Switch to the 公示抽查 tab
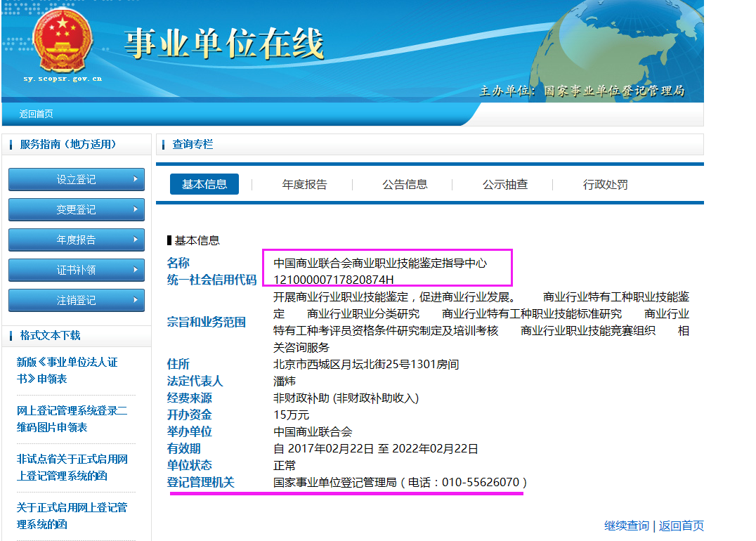This screenshot has width=756, height=541. coord(505,185)
